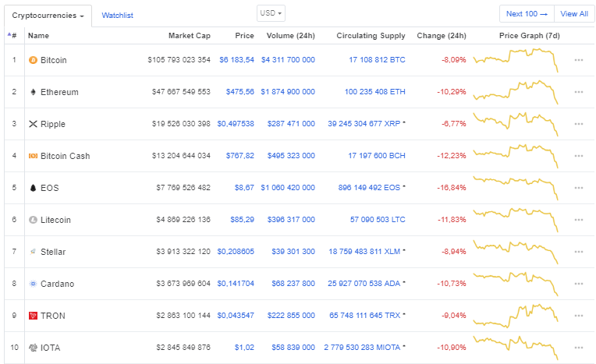
Task: Open the Litecoin name link
Action: coord(55,220)
